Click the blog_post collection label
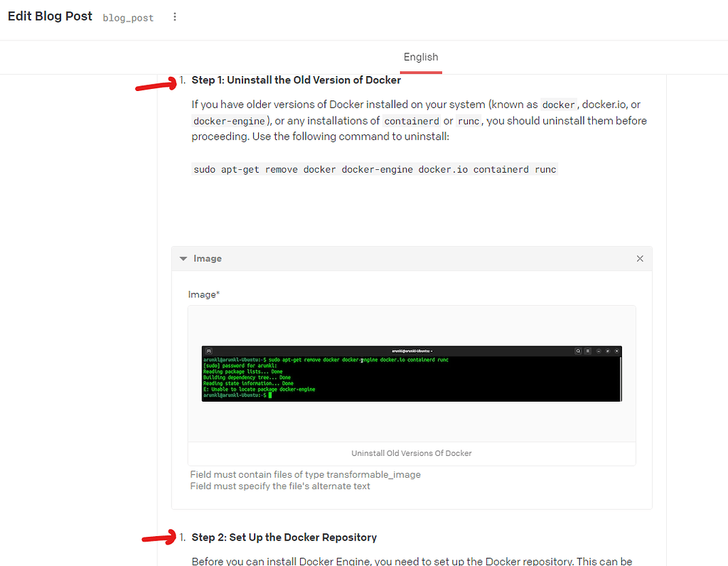Viewport: 728px width, 566px height. click(128, 18)
